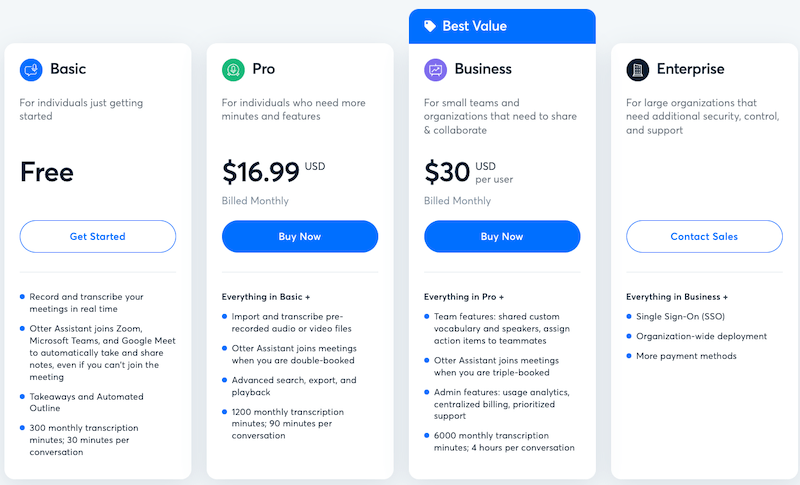This screenshot has height=485, width=800.
Task: Click the Enterprise plan heading
Action: click(x=691, y=70)
